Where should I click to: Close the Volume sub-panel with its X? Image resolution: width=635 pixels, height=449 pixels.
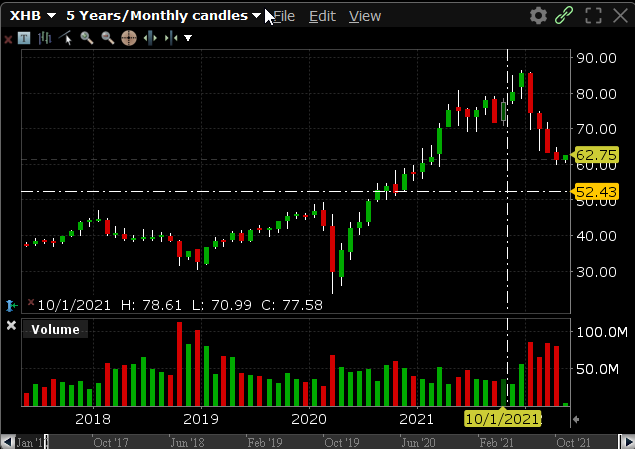tap(11, 326)
